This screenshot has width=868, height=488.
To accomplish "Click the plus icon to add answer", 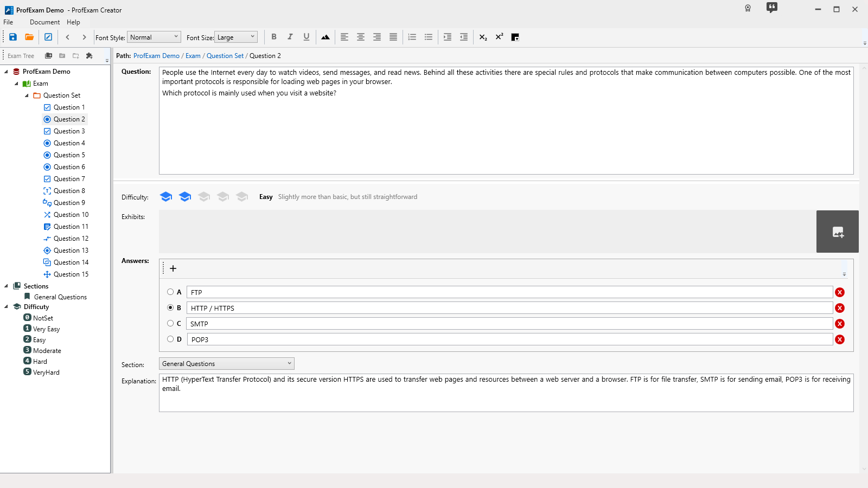I will (173, 268).
